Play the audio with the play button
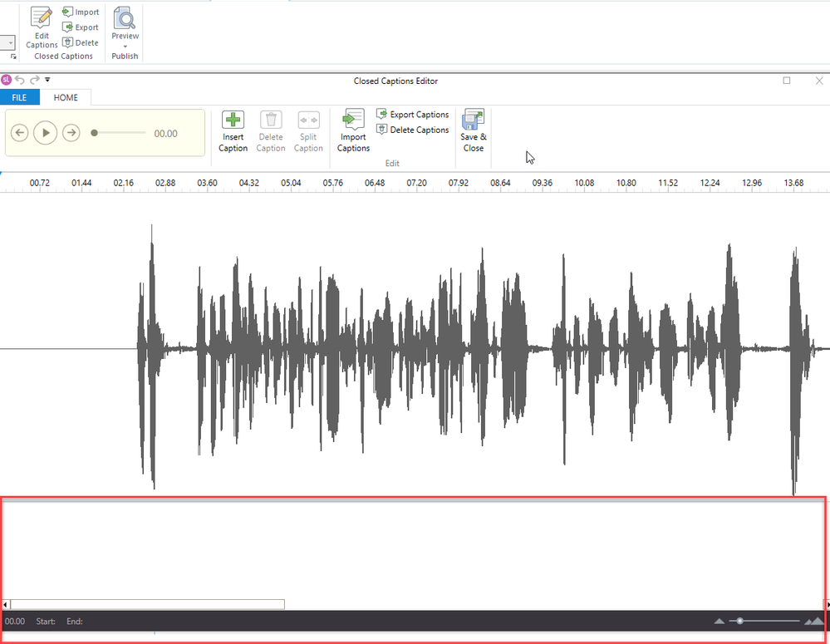Viewport: 830px width, 644px height. tap(46, 133)
